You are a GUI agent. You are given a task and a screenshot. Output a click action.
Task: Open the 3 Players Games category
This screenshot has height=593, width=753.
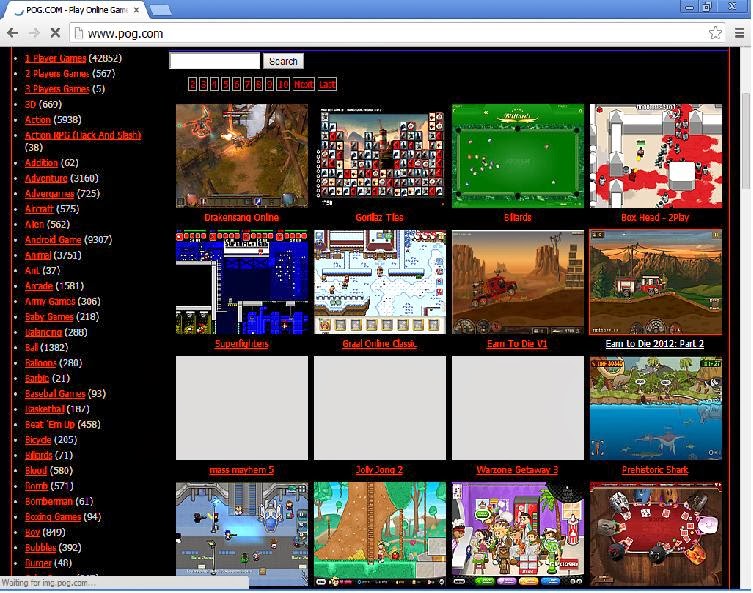click(x=57, y=89)
